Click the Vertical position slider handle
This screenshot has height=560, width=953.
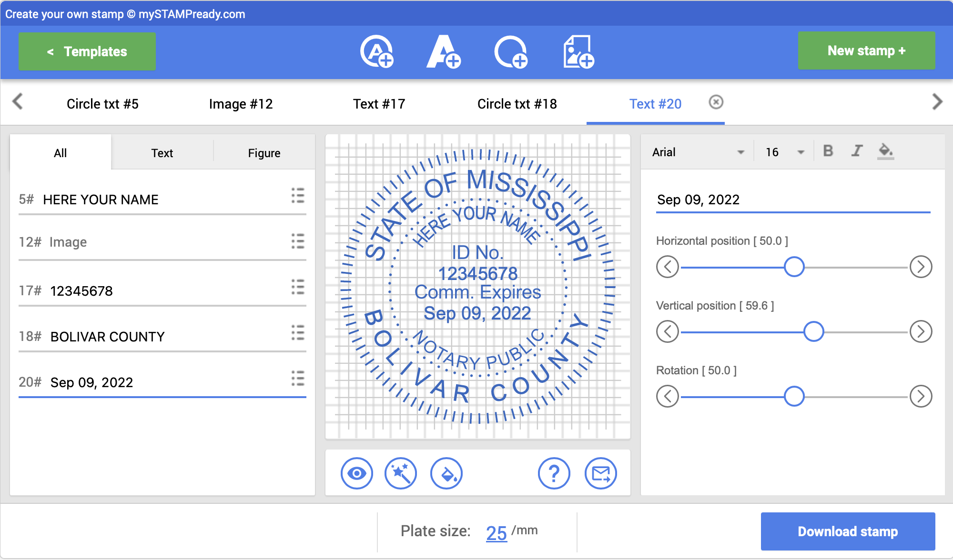click(813, 331)
